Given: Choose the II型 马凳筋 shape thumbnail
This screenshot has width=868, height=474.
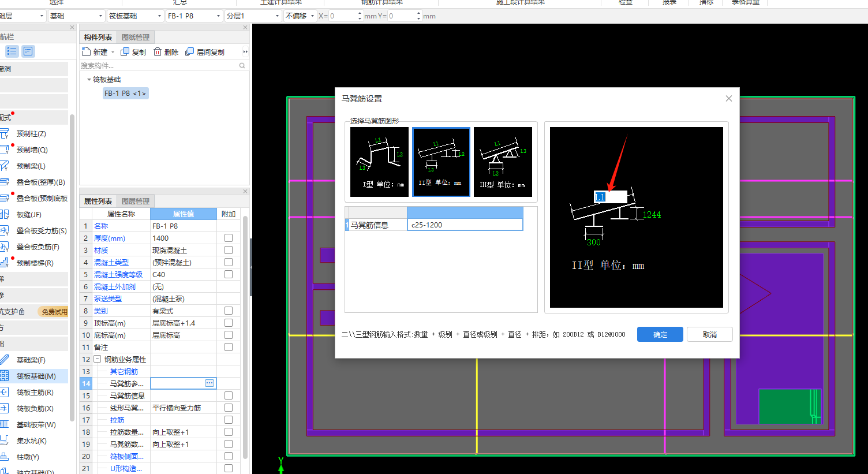Looking at the screenshot, I should (x=441, y=162).
